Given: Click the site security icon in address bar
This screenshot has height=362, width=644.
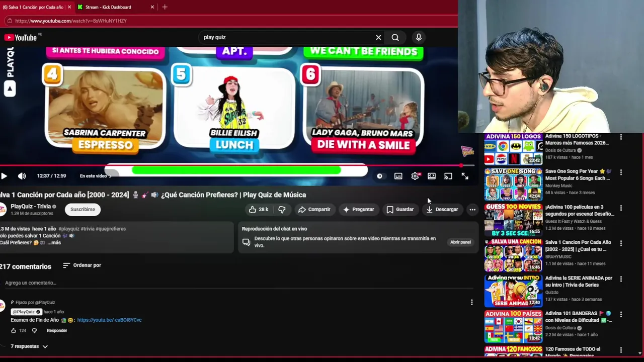Looking at the screenshot, I should click(x=9, y=21).
